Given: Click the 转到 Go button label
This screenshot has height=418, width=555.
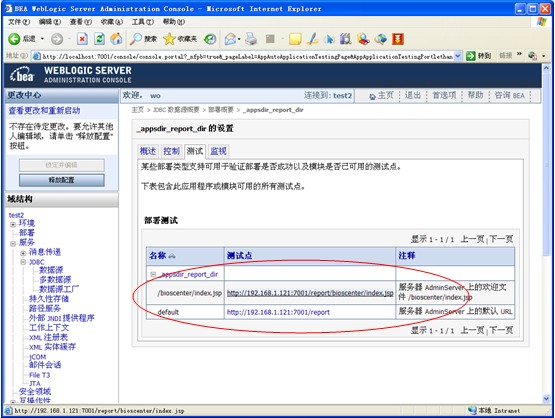Looking at the screenshot, I should (x=484, y=56).
